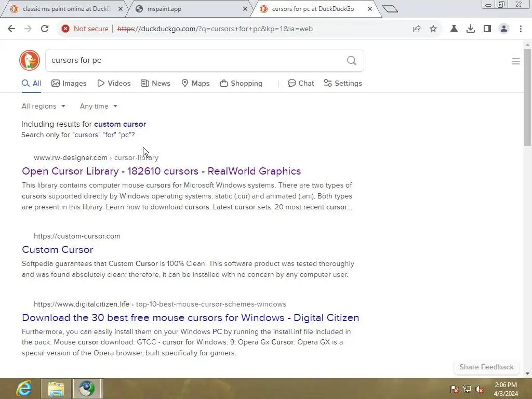This screenshot has height=399, width=532.
Task: Expand the All regions dropdown
Action: click(44, 106)
